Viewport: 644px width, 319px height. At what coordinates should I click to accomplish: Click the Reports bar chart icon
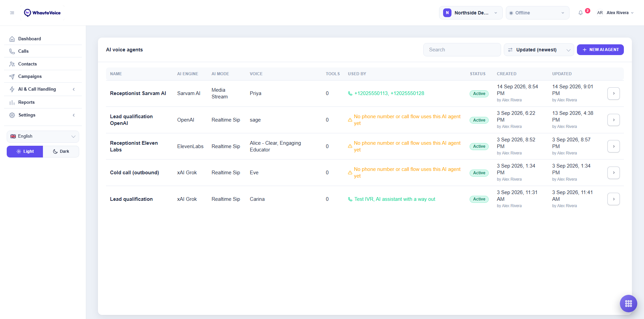click(x=12, y=102)
